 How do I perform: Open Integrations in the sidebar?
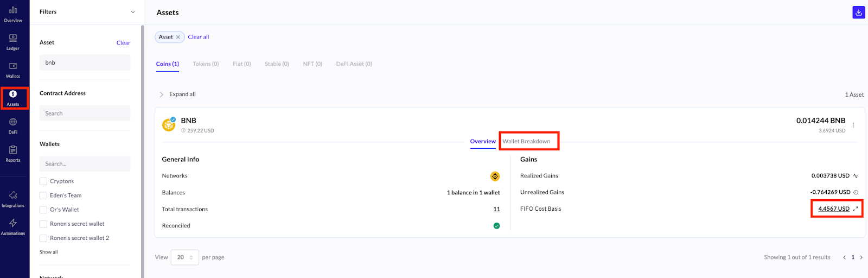(x=13, y=199)
